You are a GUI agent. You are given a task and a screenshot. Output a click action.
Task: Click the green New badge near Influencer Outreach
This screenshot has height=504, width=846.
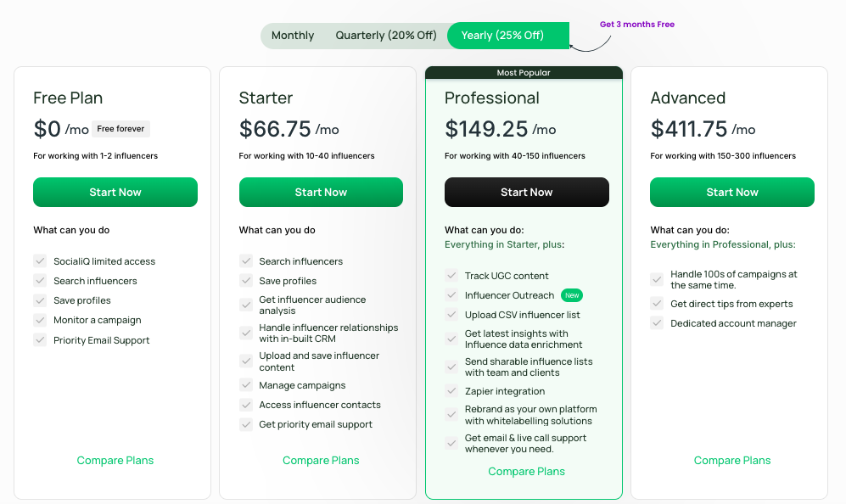coord(572,295)
